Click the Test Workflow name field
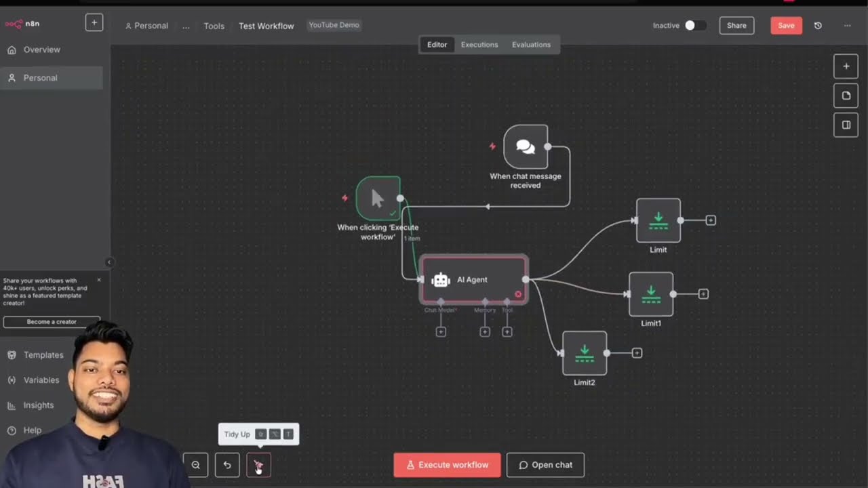This screenshot has height=488, width=868. coord(267,26)
